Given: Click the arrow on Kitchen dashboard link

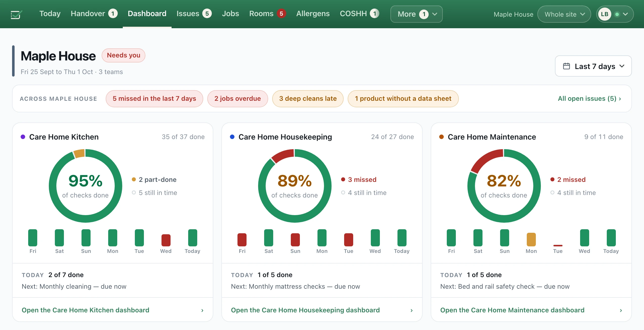Looking at the screenshot, I should tap(202, 310).
